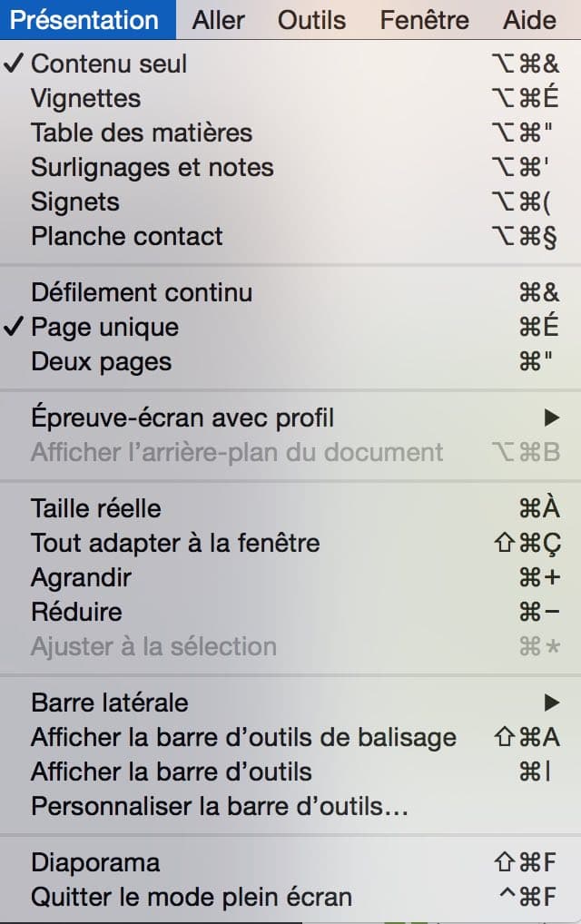Zoom in with Agrandir
The height and width of the screenshot is (924, 581).
point(290,577)
